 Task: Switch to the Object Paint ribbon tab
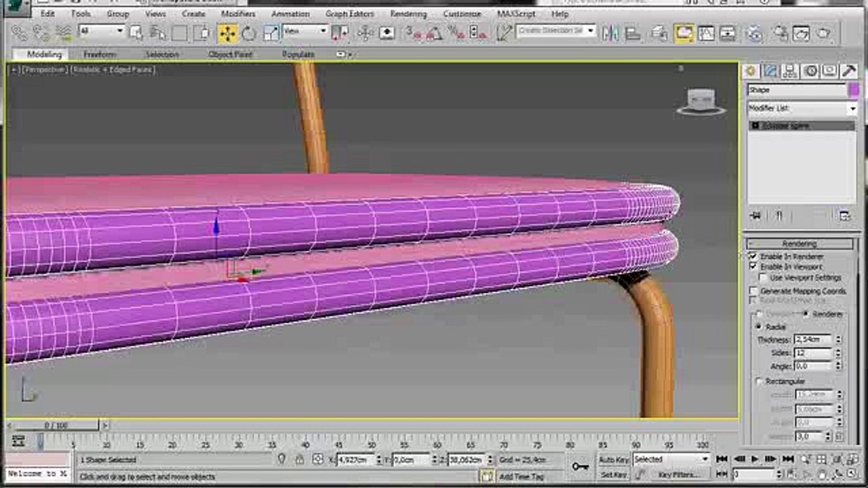click(x=231, y=54)
